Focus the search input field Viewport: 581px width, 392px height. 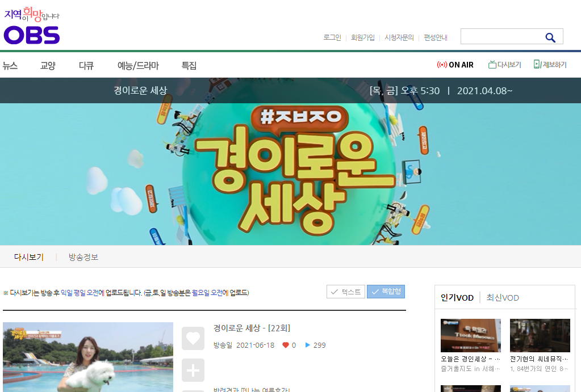pos(502,37)
